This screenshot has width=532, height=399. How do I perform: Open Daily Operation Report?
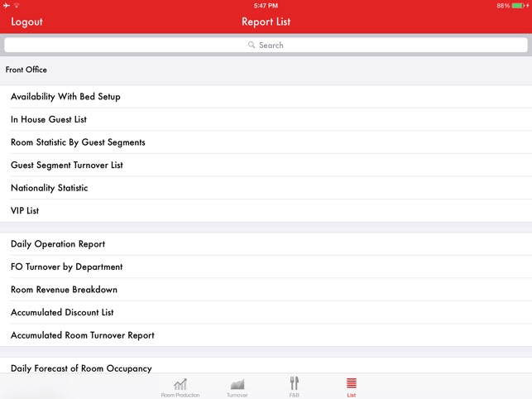tap(266, 244)
